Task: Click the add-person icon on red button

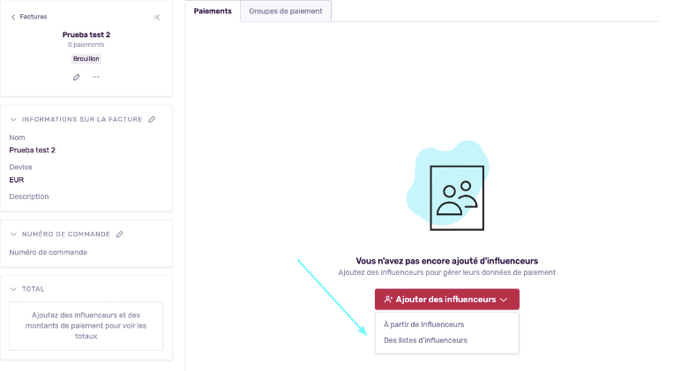Action: click(x=388, y=300)
